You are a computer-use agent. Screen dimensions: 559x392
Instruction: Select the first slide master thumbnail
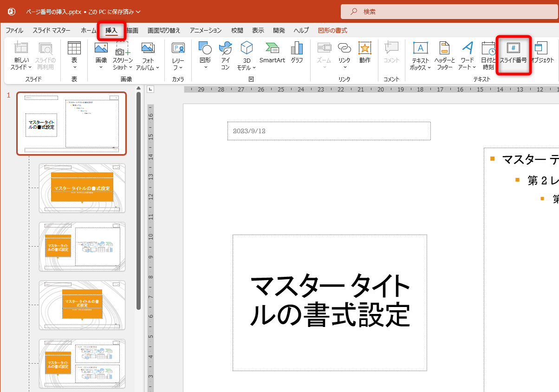click(71, 124)
